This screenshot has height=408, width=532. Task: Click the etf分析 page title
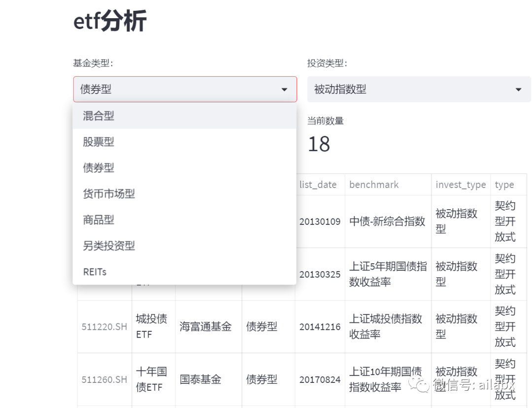[x=109, y=21]
